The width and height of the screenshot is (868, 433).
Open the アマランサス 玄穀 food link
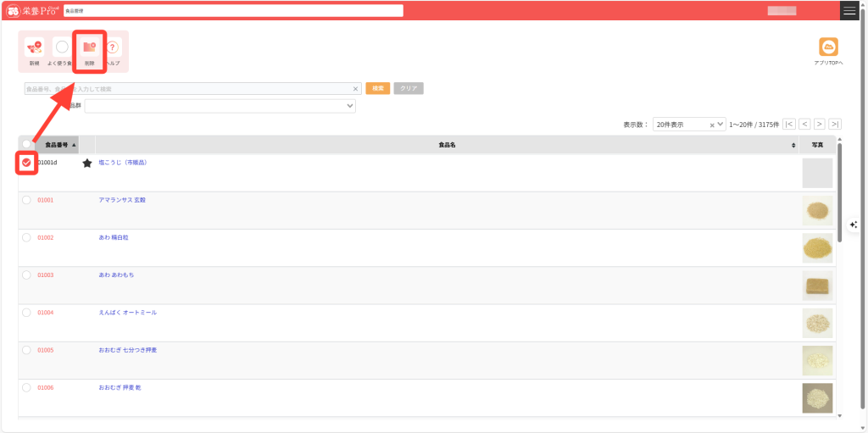tap(122, 200)
